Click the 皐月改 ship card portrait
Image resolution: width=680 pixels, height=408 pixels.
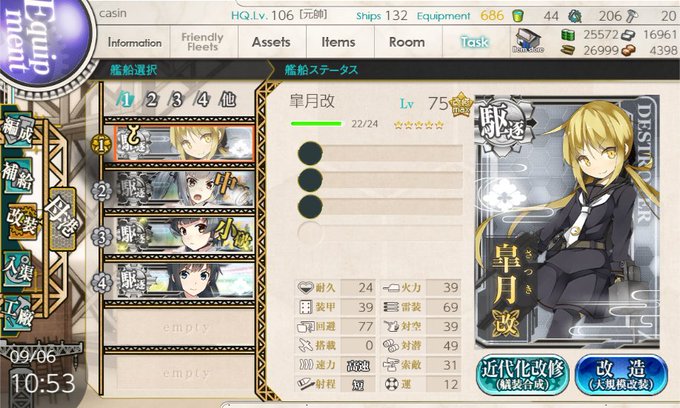pyautogui.click(x=567, y=221)
